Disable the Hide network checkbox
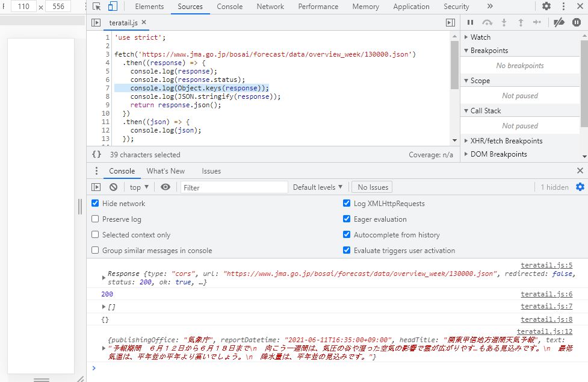Image resolution: width=588 pixels, height=382 pixels. click(x=94, y=203)
